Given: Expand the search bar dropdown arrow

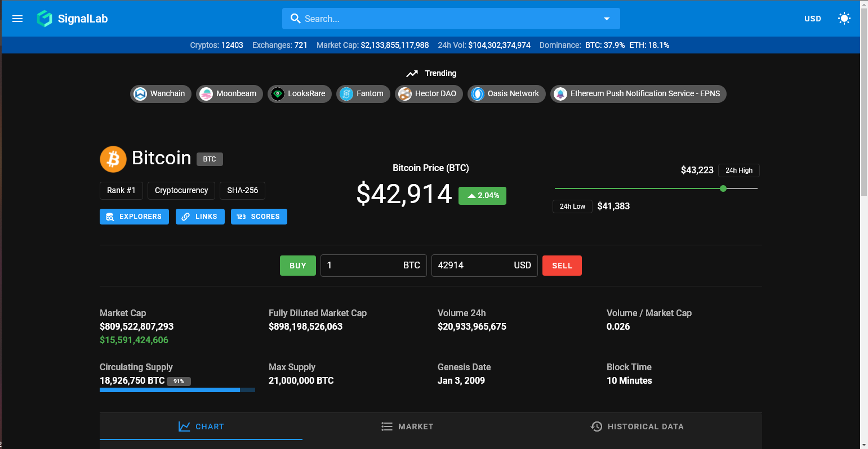Looking at the screenshot, I should [607, 19].
